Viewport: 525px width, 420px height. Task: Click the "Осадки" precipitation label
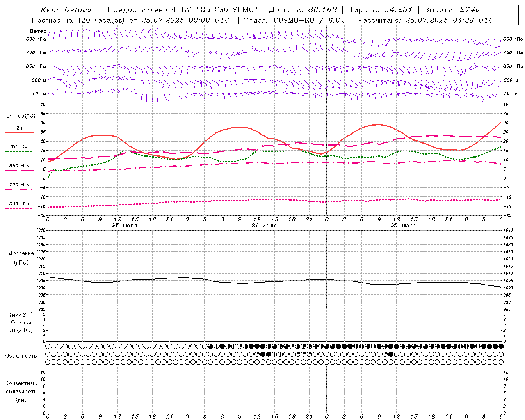point(21,322)
